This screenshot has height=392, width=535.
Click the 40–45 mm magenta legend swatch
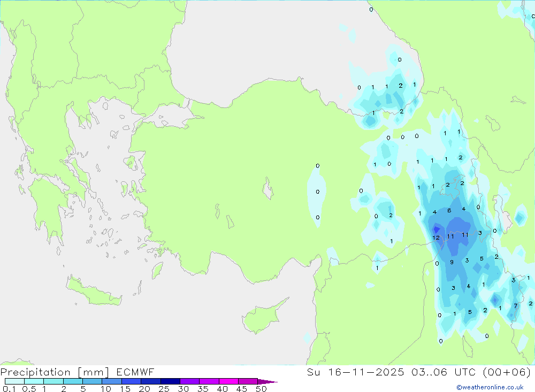228,381
